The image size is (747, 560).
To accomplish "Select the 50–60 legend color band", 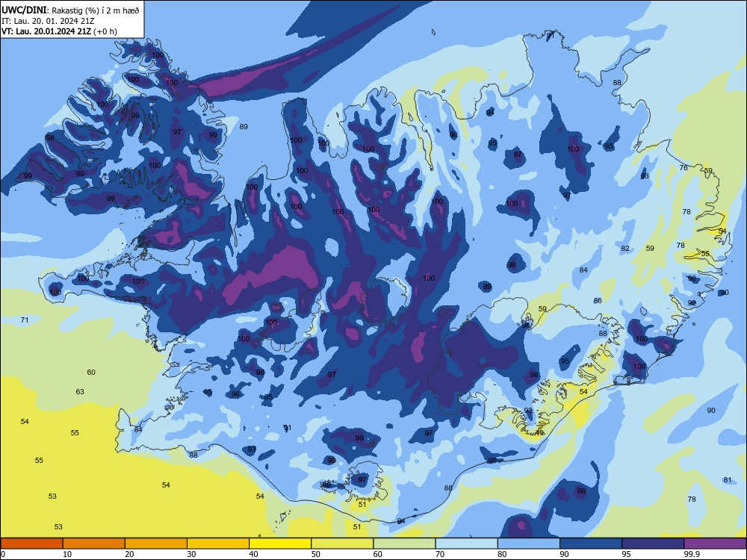I will [342, 544].
